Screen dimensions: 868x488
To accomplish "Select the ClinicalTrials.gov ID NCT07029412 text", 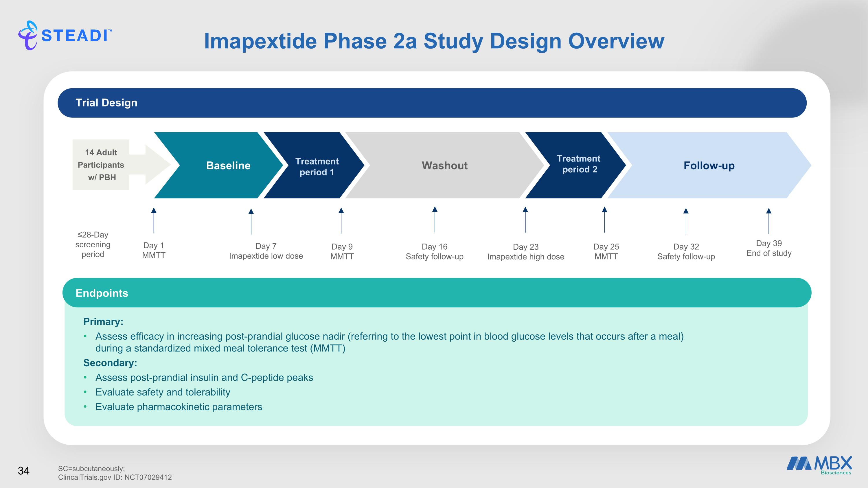I will click(x=115, y=477).
